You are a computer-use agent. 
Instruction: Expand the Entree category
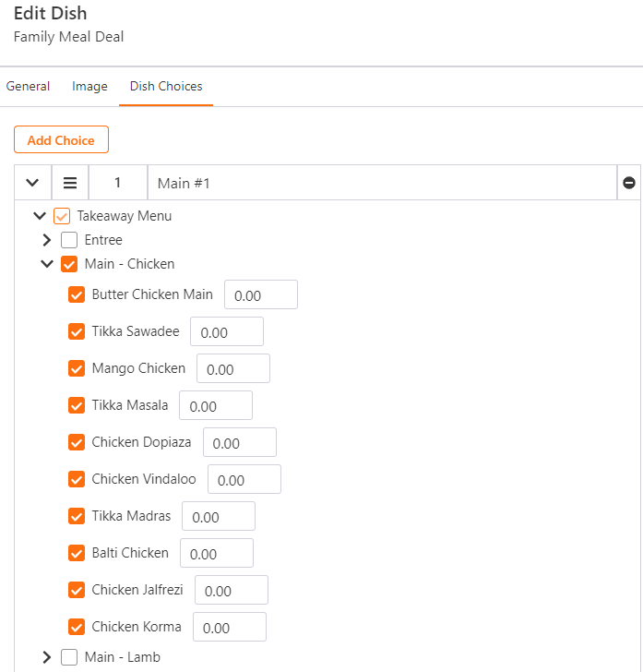point(47,240)
